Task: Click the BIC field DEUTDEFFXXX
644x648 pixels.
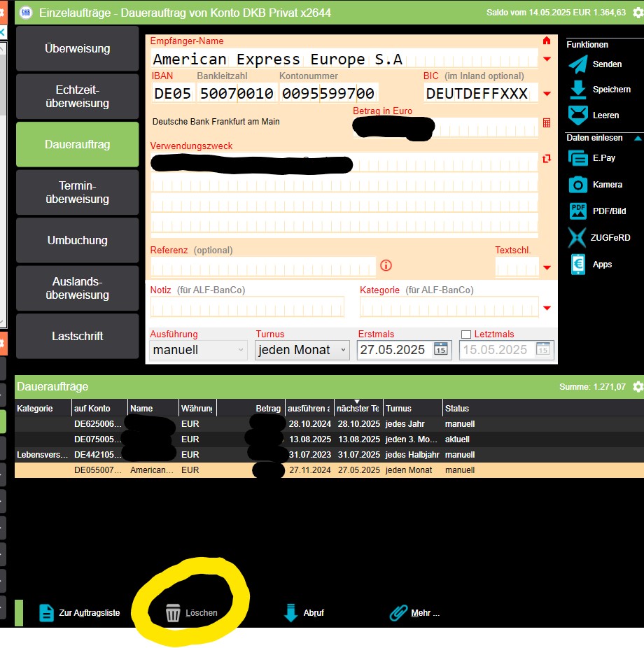Action: 481,93
